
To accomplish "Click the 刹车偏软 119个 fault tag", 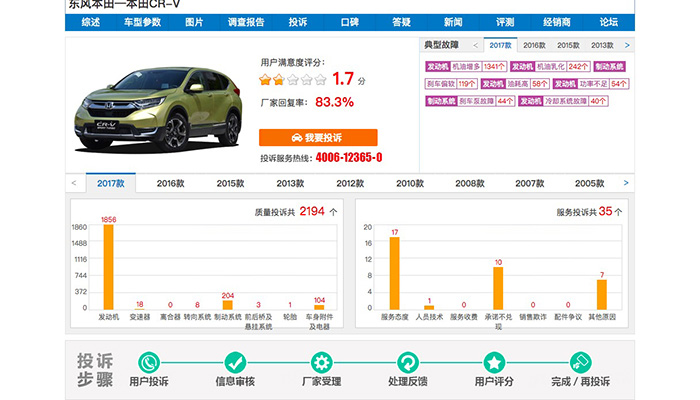I will coord(451,83).
